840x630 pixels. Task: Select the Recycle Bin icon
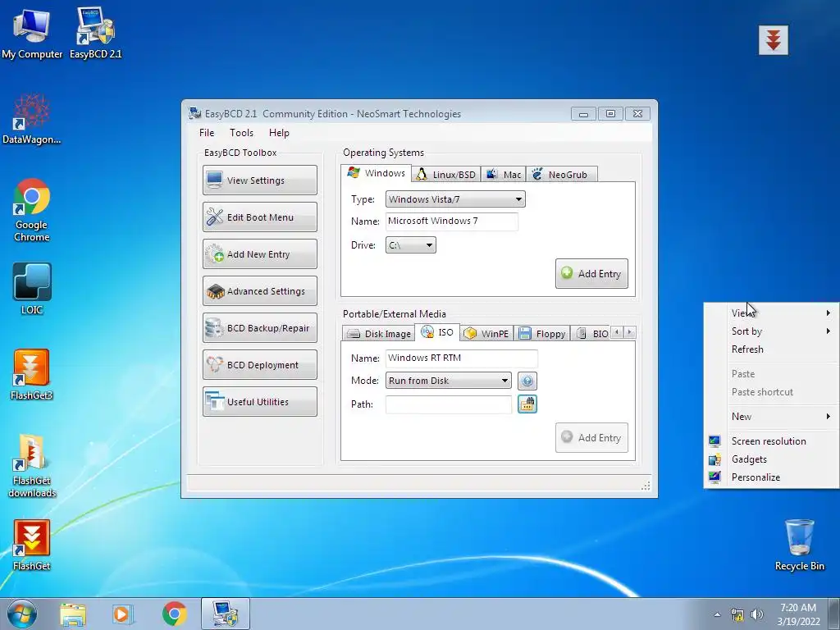click(x=799, y=545)
